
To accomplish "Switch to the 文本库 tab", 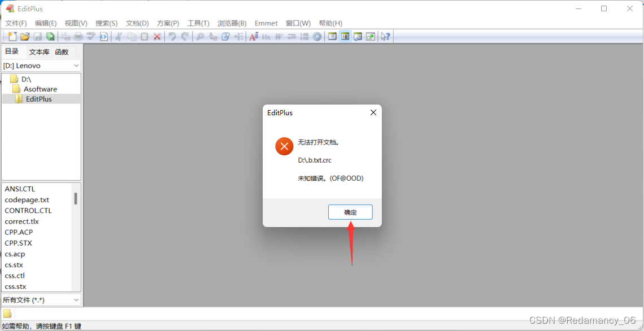I will tap(40, 52).
